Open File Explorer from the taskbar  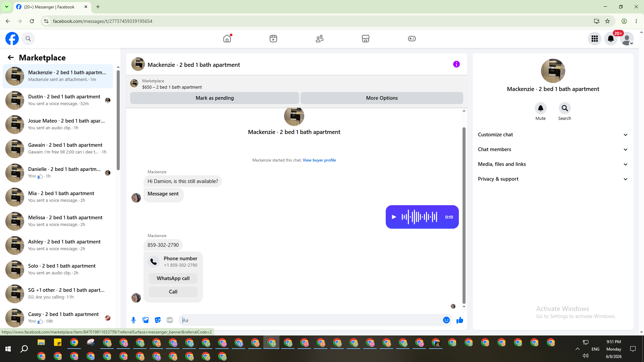coord(41,343)
